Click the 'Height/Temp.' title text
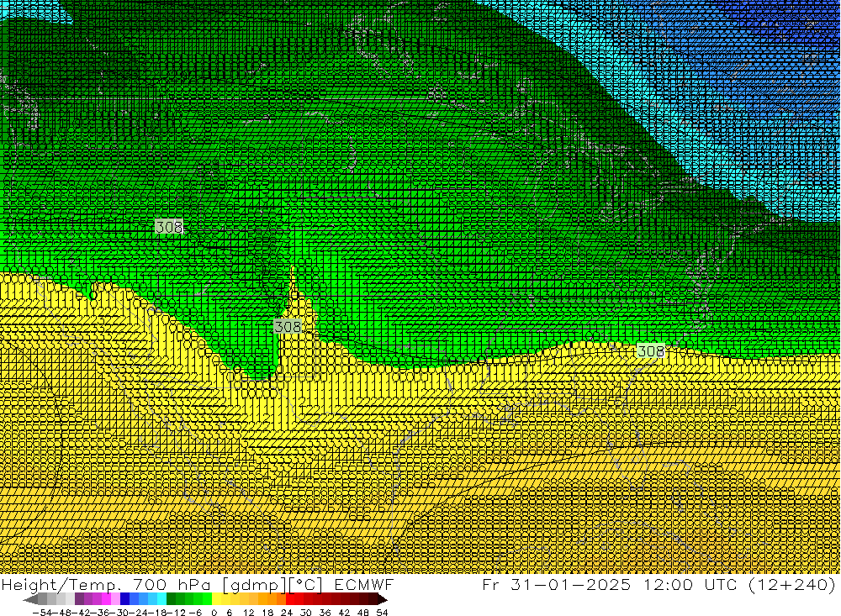 (x=61, y=584)
